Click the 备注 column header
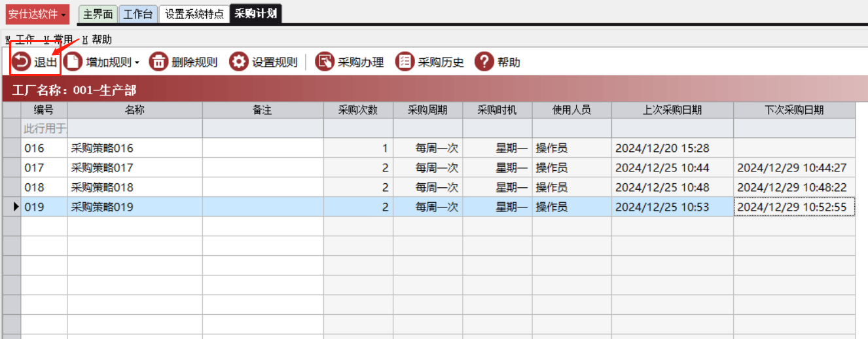This screenshot has height=339, width=868. click(263, 110)
